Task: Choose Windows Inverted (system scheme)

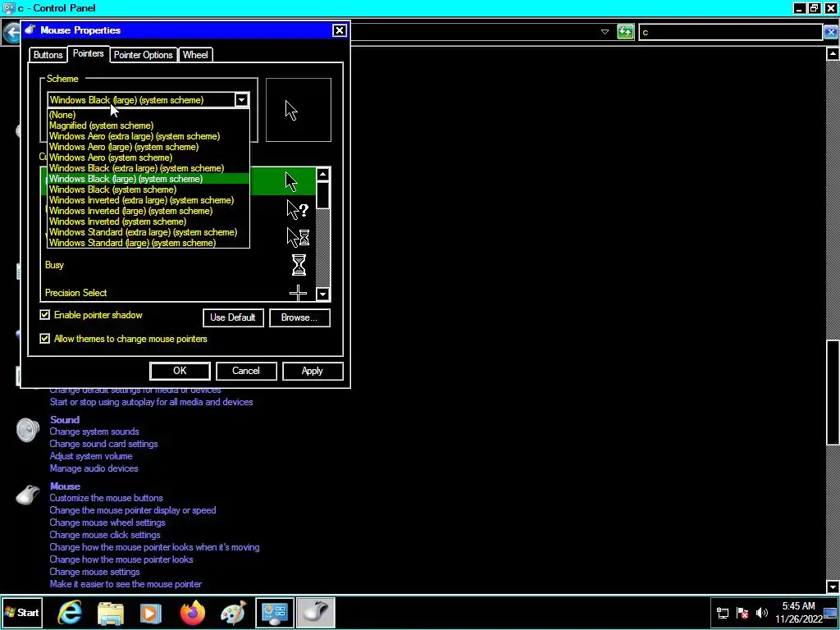Action: pyautogui.click(x=148, y=221)
